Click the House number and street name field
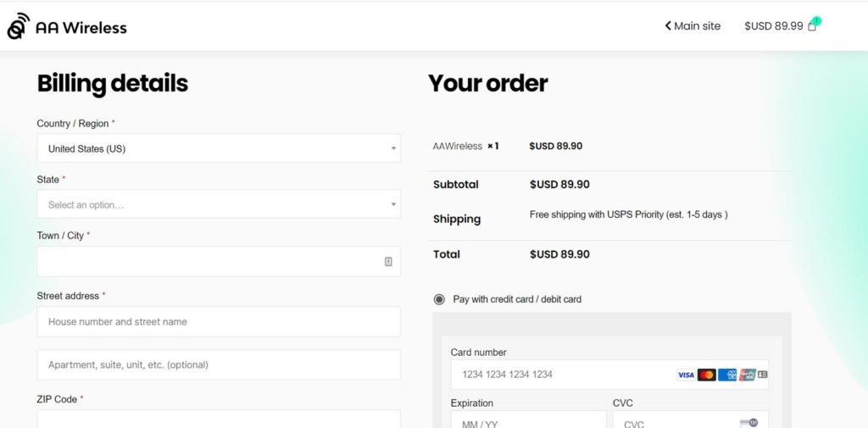 coord(218,322)
